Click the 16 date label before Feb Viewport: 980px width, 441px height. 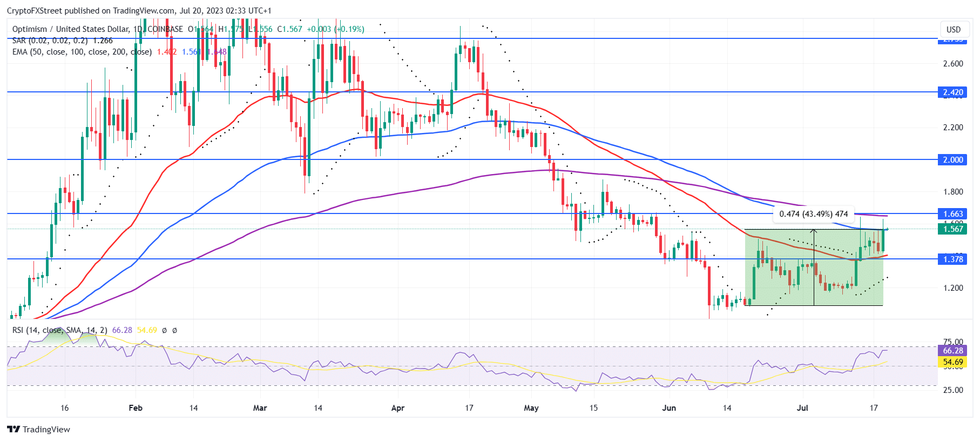click(x=65, y=408)
